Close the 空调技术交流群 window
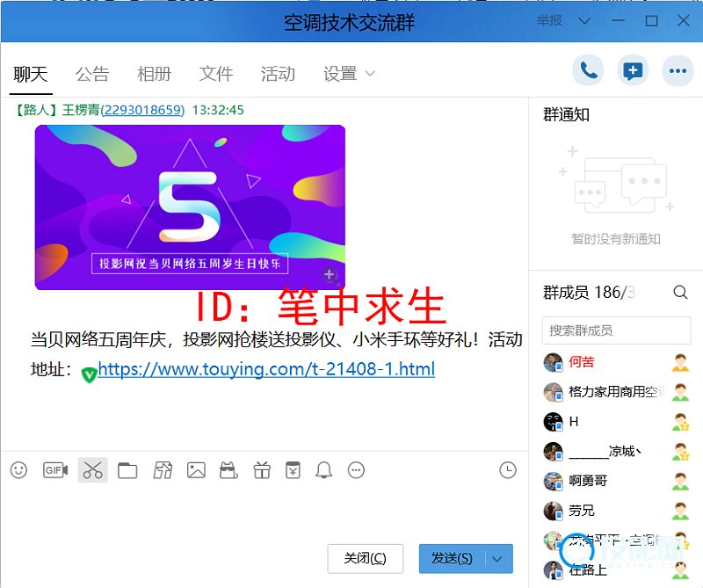Viewport: 703px width, 588px height. click(x=684, y=20)
